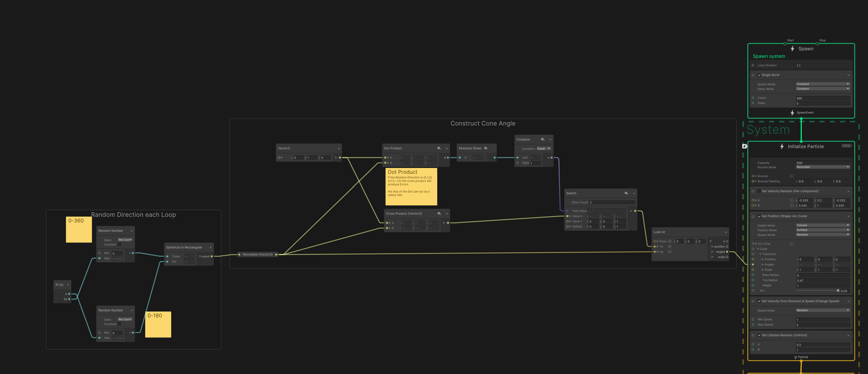Open the Bounds Mode Recorded dropdown
The image size is (868, 374).
tap(823, 167)
